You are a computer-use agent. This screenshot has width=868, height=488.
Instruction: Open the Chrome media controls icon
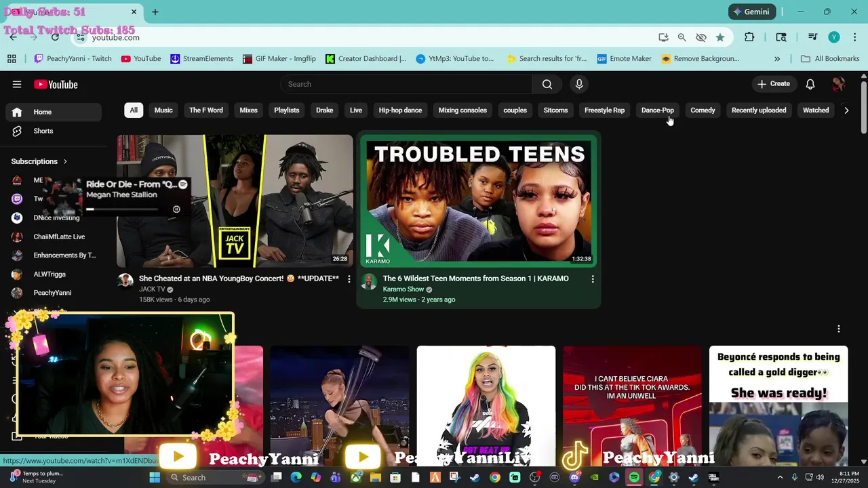pyautogui.click(x=812, y=37)
